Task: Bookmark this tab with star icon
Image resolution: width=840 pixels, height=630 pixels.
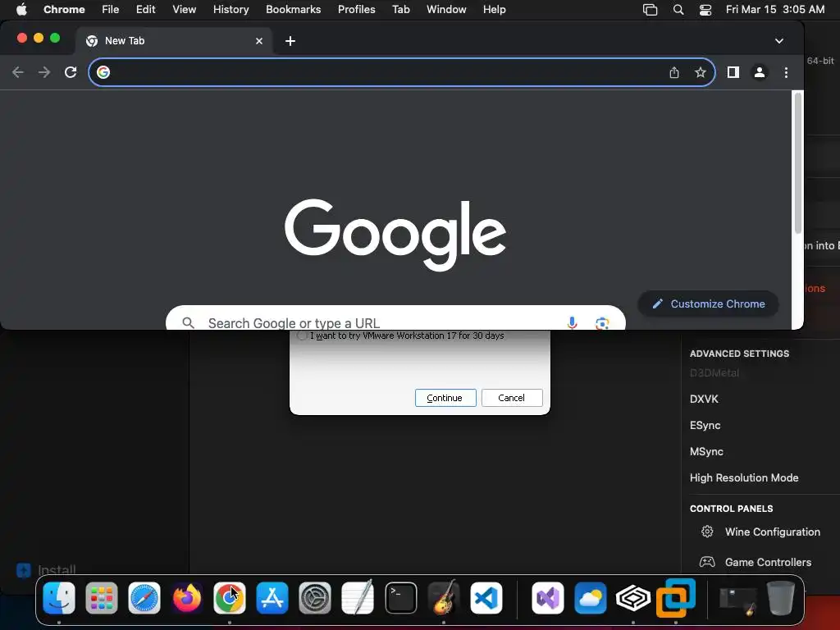Action: (701, 72)
